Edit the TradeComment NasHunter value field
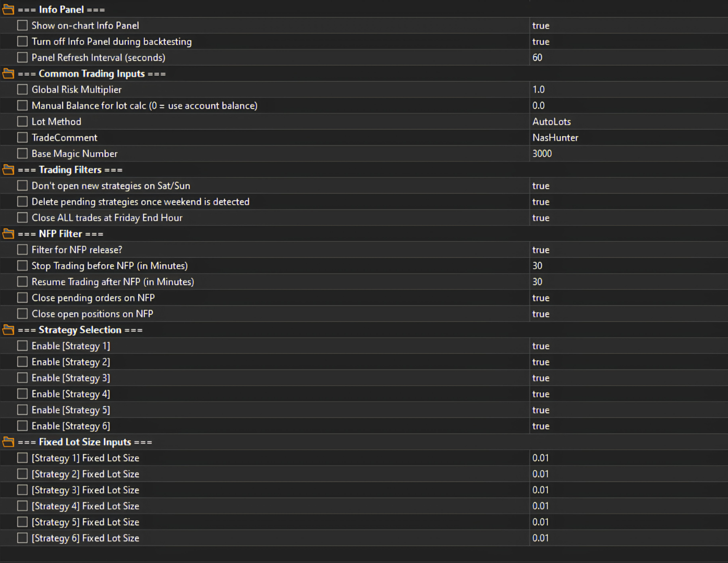The width and height of the screenshot is (728, 563). pyautogui.click(x=628, y=138)
